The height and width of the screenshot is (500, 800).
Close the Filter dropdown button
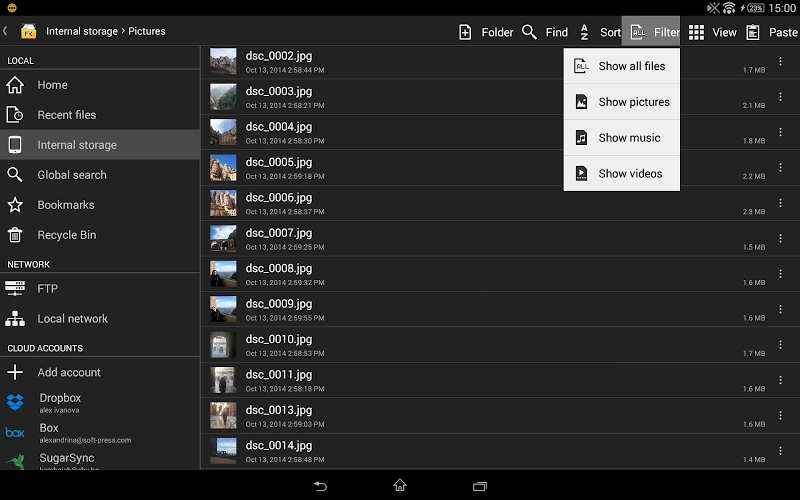coord(651,32)
